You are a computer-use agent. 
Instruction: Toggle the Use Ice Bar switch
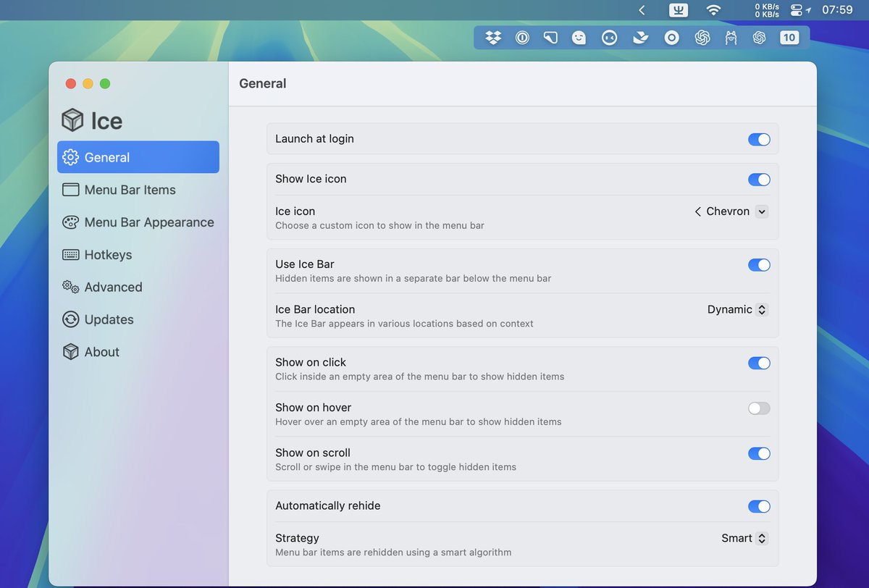759,264
